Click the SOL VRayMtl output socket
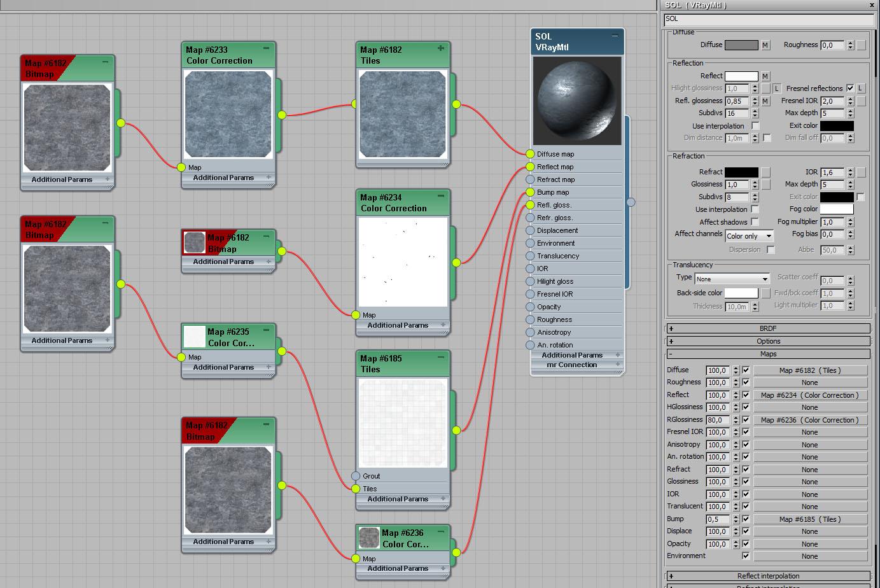Viewport: 880px width, 588px height. click(x=631, y=202)
